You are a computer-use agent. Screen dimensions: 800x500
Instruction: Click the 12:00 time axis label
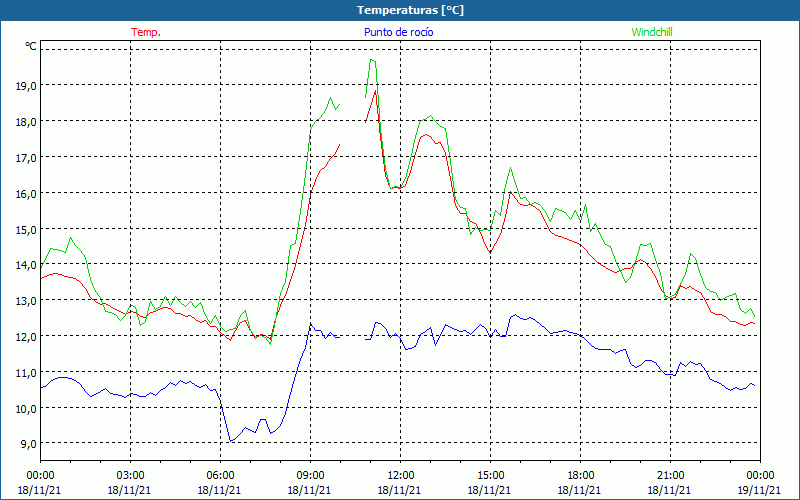click(x=401, y=476)
